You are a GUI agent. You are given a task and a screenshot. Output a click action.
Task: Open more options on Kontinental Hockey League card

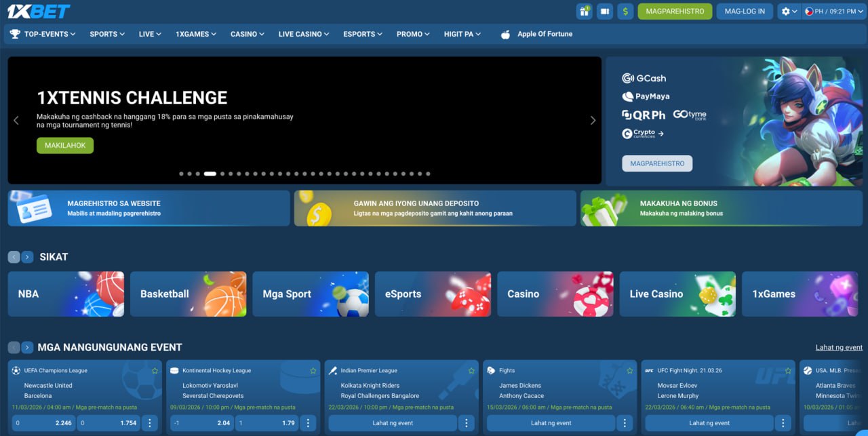click(x=308, y=423)
